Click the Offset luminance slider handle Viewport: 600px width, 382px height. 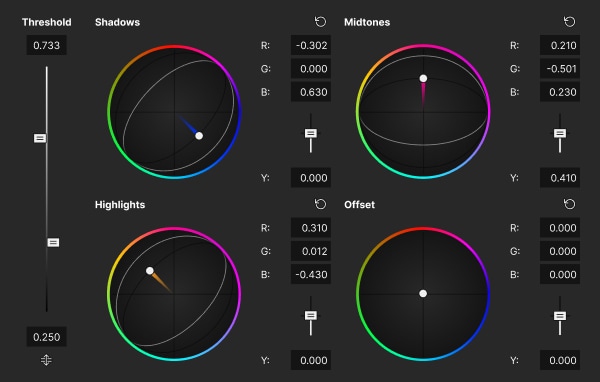point(560,316)
